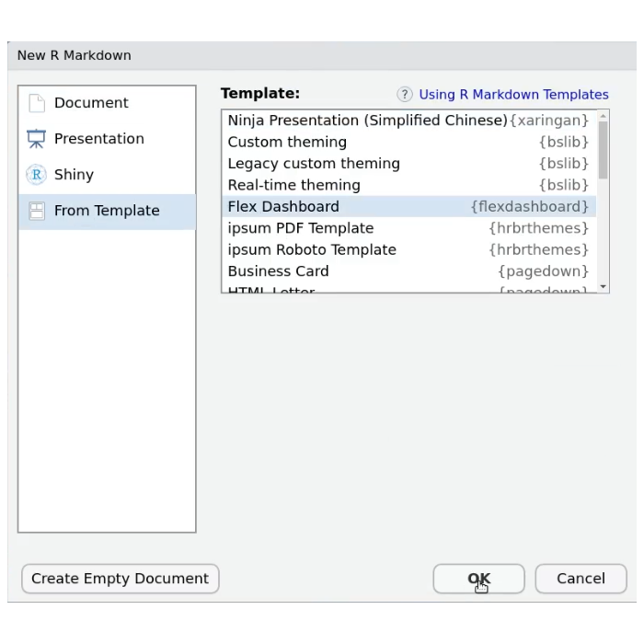The image size is (644, 644).
Task: Select Ninja Presentation (Simplified Chinese) template
Action: tap(367, 121)
